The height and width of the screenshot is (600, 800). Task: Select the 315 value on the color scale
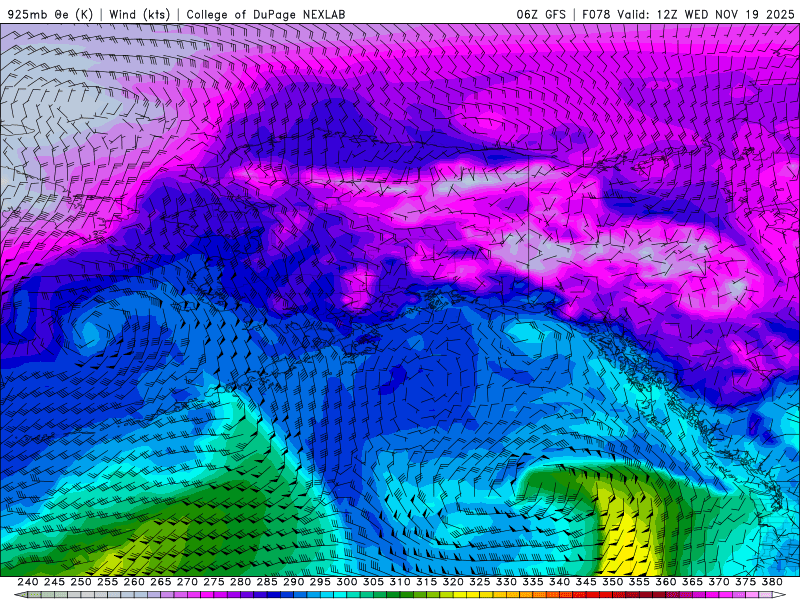coord(426,582)
